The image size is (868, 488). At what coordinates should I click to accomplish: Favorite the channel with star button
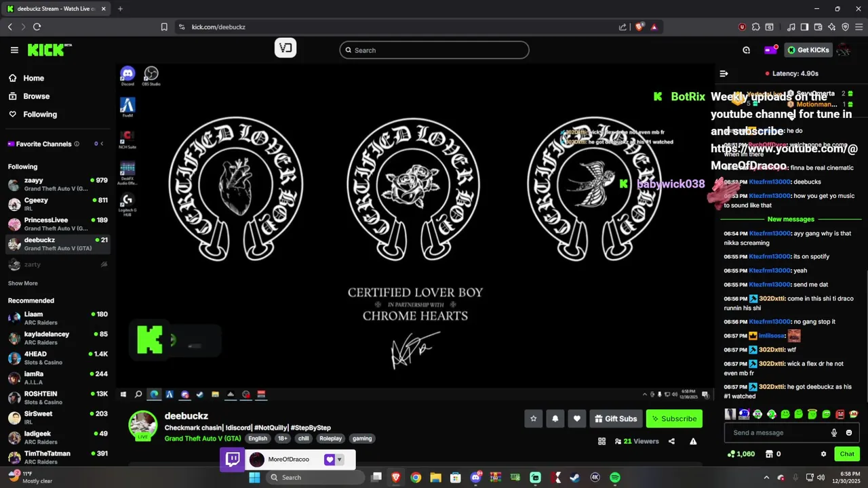[x=533, y=419]
